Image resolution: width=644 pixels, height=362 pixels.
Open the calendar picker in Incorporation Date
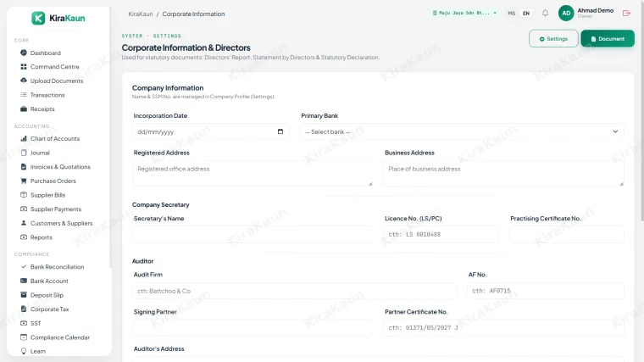click(280, 131)
